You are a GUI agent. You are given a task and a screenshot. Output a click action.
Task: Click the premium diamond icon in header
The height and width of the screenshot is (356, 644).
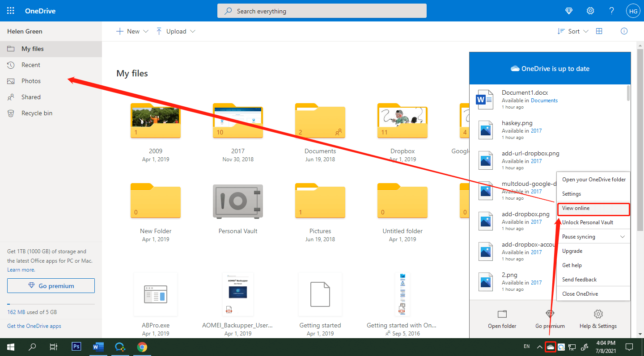pos(569,11)
